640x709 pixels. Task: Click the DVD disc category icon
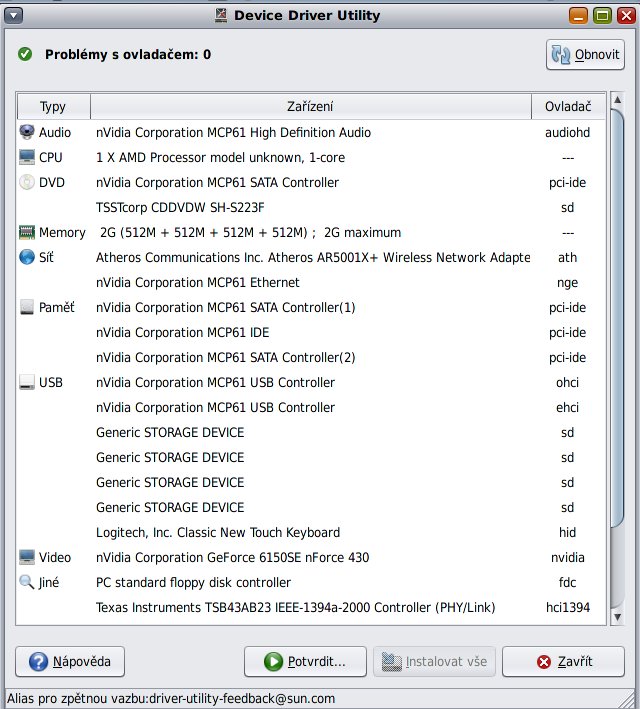pyautogui.click(x=27, y=182)
